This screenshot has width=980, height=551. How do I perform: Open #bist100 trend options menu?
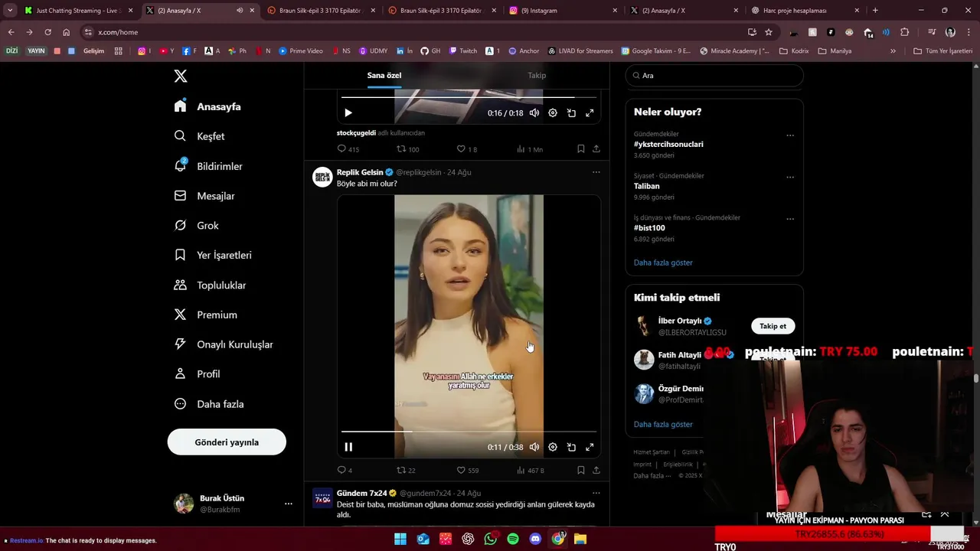(x=790, y=219)
